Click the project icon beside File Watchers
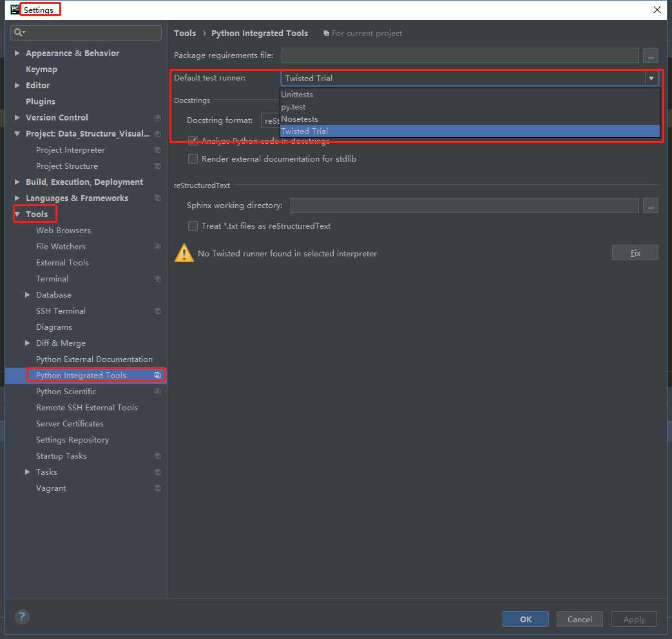The height and width of the screenshot is (639, 672). pos(157,247)
